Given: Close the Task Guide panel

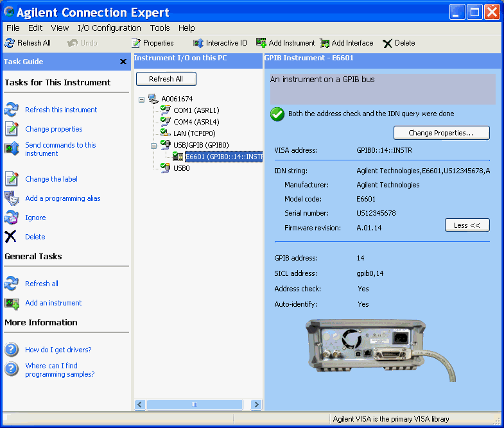Looking at the screenshot, I should [x=123, y=62].
